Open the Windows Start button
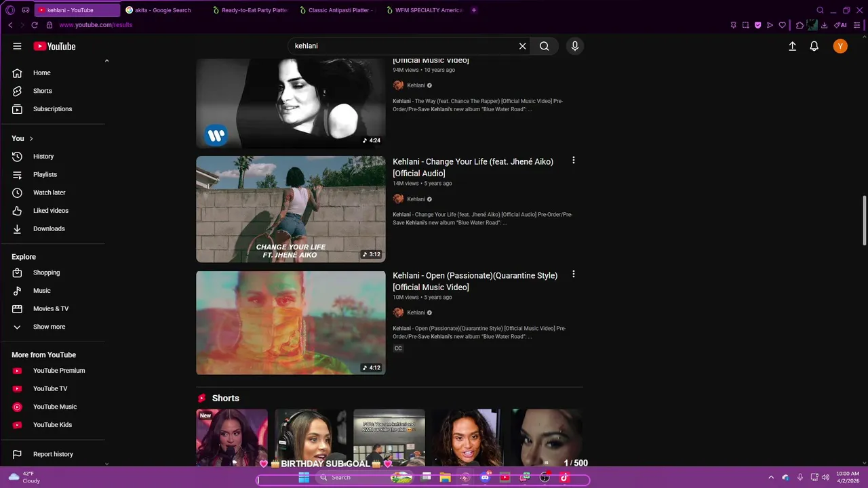 coord(304,477)
